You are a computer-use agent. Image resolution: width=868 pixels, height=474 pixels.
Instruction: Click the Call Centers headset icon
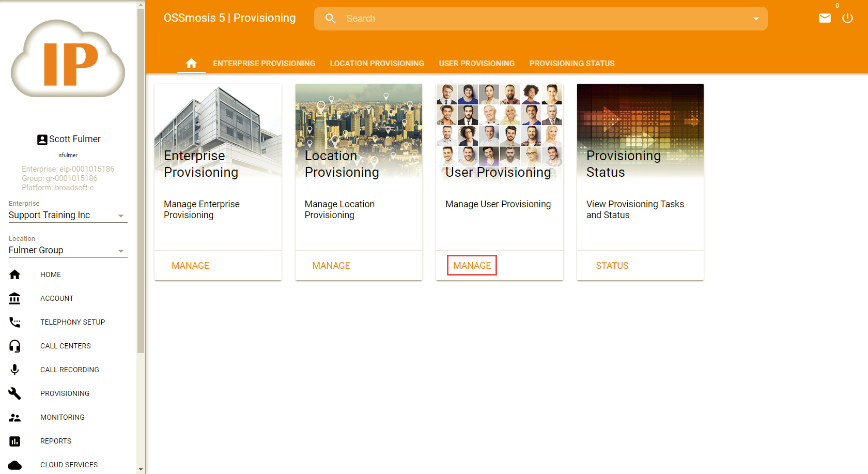click(15, 346)
